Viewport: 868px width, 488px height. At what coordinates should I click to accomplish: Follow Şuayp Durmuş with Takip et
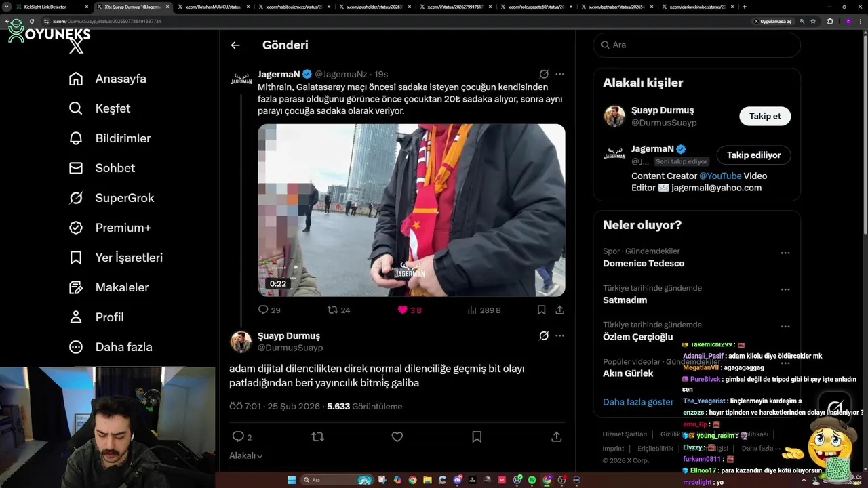pos(765,116)
